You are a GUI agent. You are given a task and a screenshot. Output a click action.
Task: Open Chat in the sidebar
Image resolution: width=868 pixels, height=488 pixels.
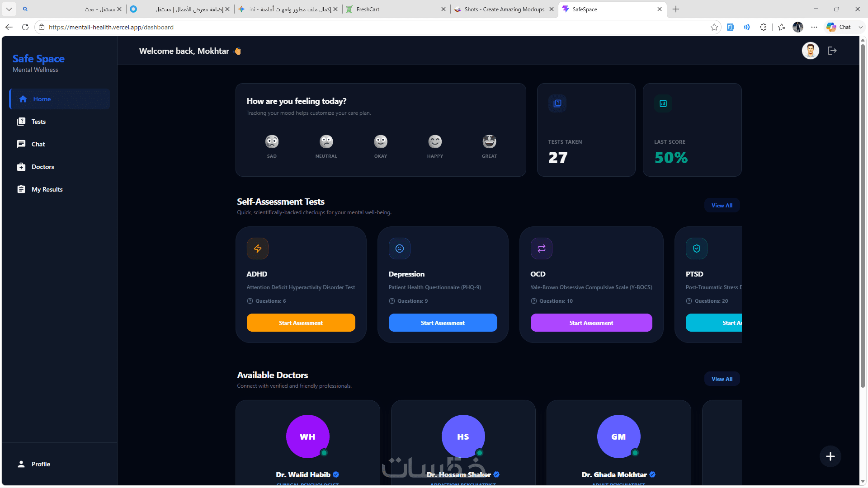(59, 144)
